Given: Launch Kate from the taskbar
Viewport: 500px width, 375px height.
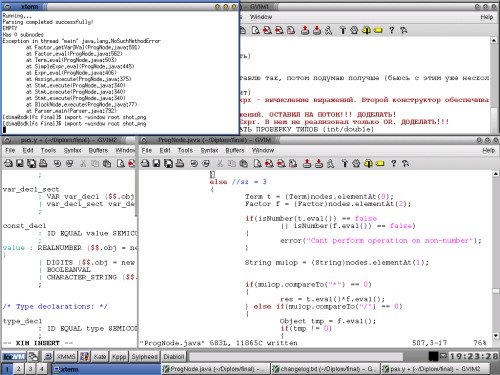Looking at the screenshot, I should pos(100,357).
